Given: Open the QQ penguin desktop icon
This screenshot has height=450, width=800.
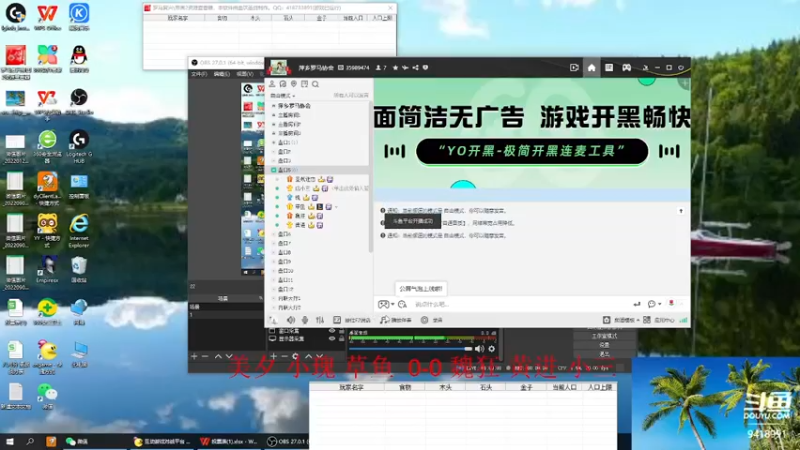Looking at the screenshot, I should point(79,59).
